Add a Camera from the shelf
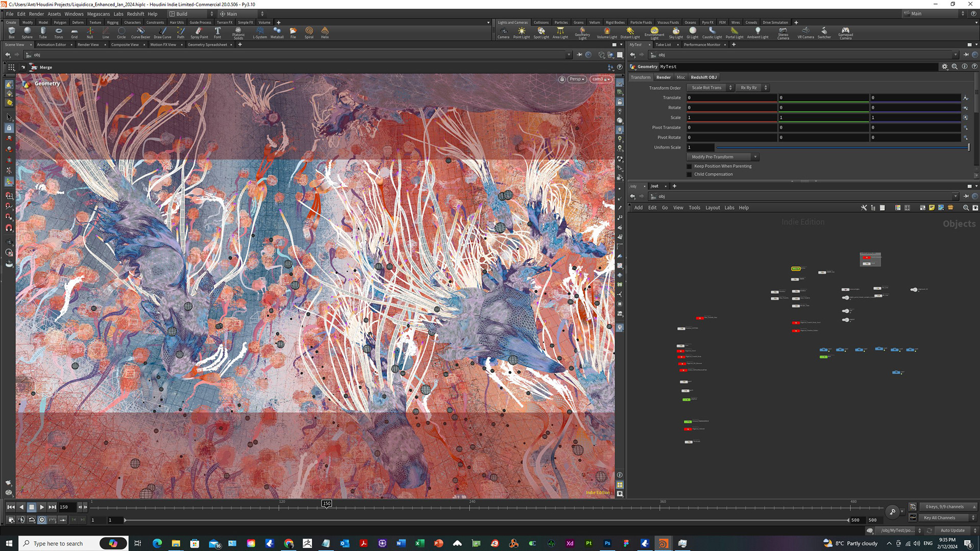Viewport: 980px width, 551px height. click(x=503, y=33)
